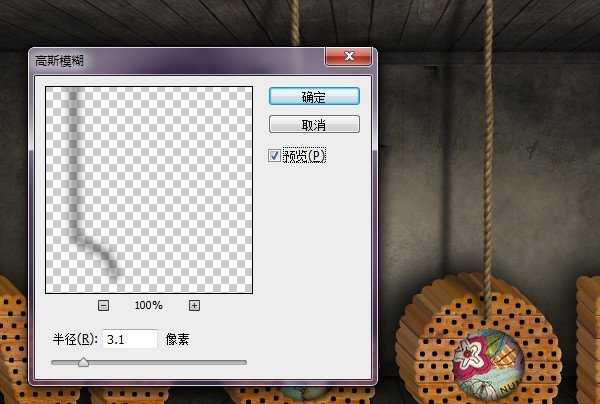Screen dimensions: 600x404
Task: Zoom out the preview with minus icon
Action: pyautogui.click(x=103, y=305)
